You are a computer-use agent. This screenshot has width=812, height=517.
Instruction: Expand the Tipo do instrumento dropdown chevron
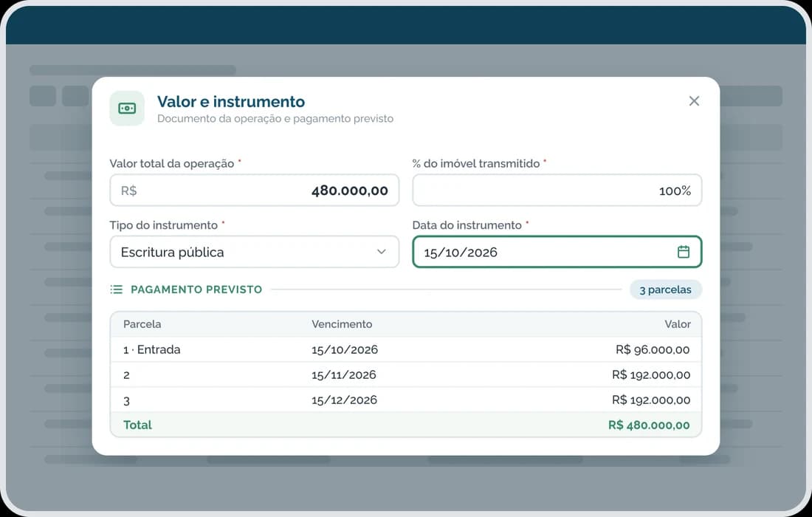pyautogui.click(x=381, y=252)
